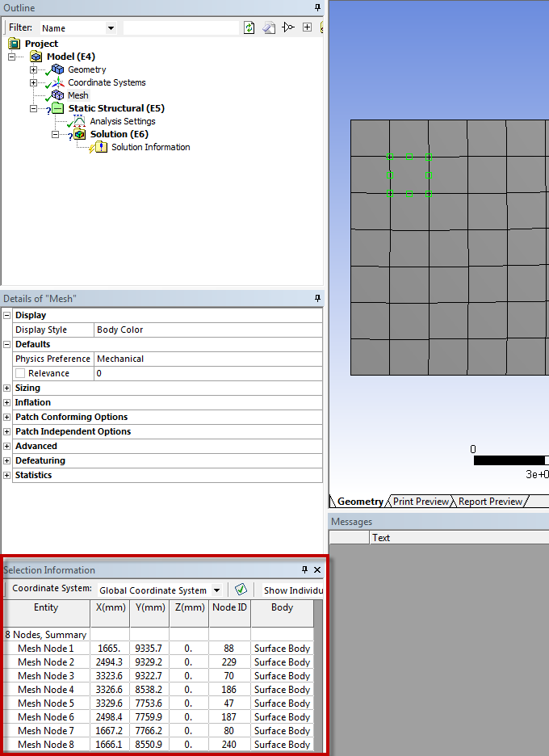Click the Mesh icon in the tree
This screenshot has width=549, height=756.
point(57,95)
